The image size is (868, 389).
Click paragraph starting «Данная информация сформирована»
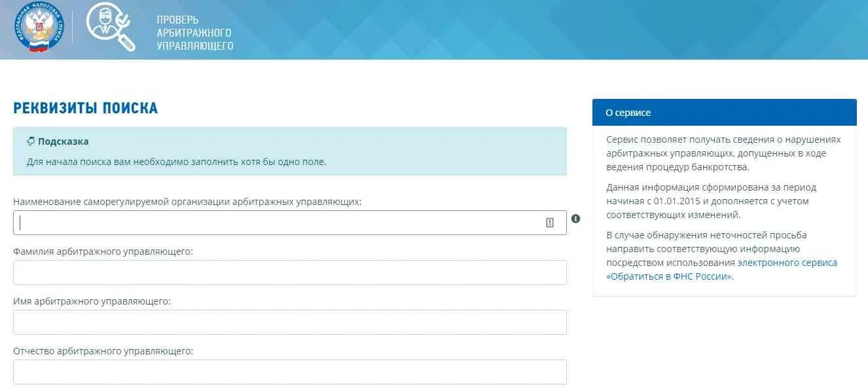click(x=712, y=201)
